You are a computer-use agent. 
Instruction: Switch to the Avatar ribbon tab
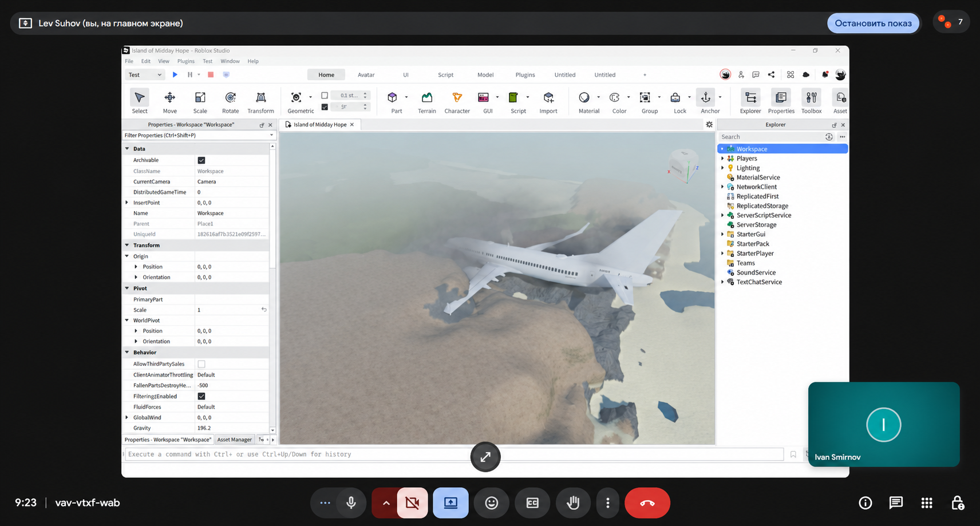coord(366,74)
